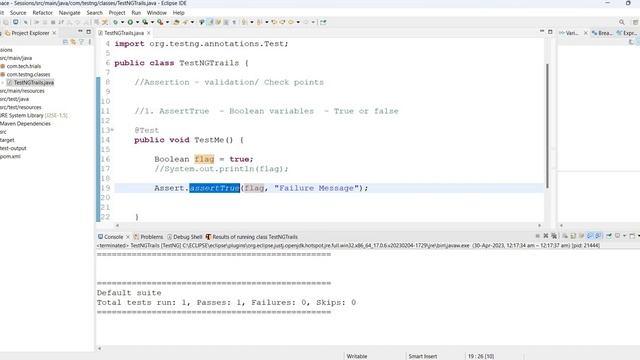Select the com.testng.classes package
Screen dimensions: 640x360
(28, 74)
